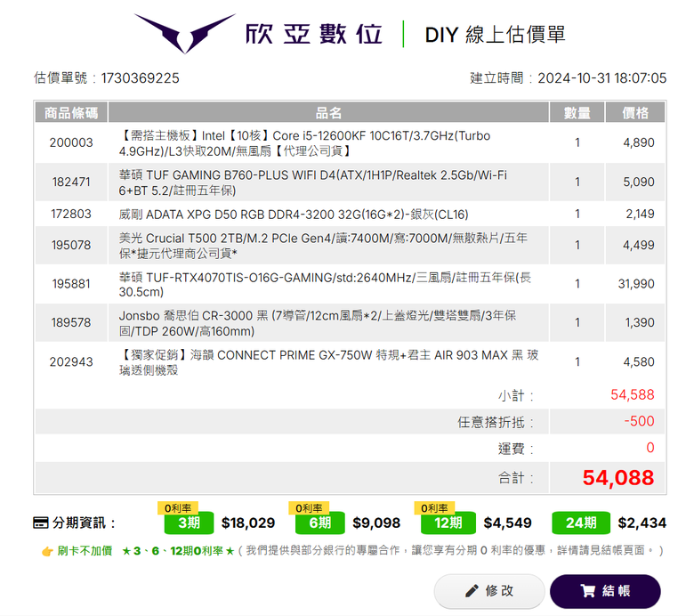Click the quote number 1730369225
This screenshot has height=616, width=694.
140,78
